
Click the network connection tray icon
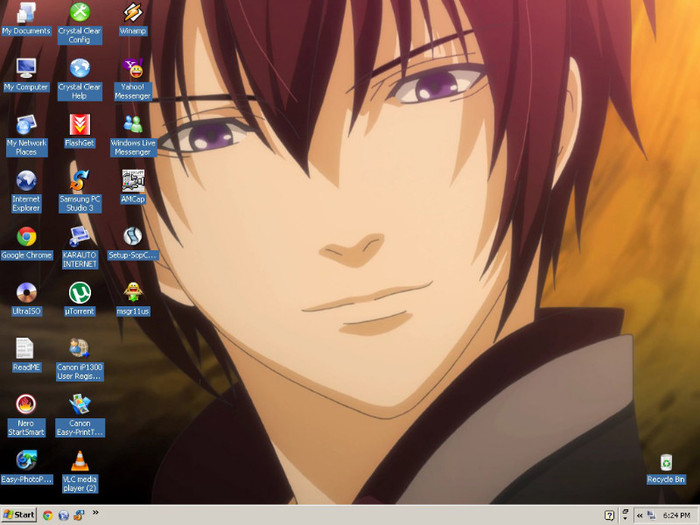[x=651, y=516]
